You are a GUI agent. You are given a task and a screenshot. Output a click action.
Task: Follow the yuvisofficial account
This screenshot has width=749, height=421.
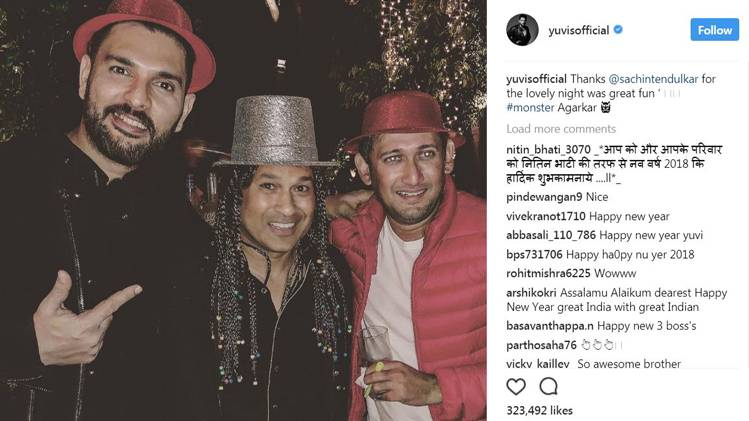point(715,30)
